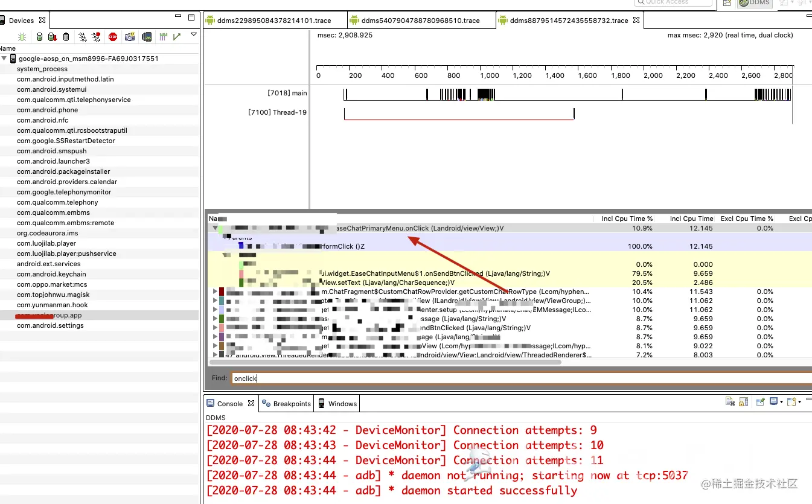Click the 'Connection attempts: 9' console line
This screenshot has height=504, width=812.
[401, 430]
